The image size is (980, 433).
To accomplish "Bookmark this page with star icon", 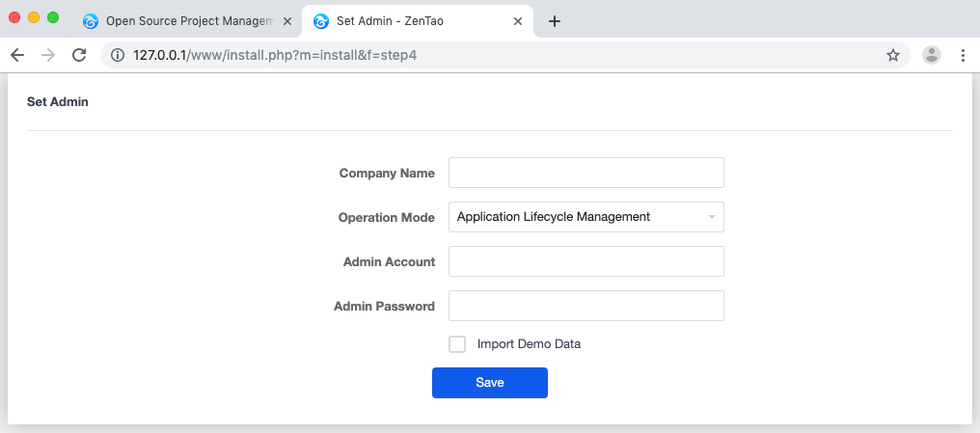I will pyautogui.click(x=892, y=55).
